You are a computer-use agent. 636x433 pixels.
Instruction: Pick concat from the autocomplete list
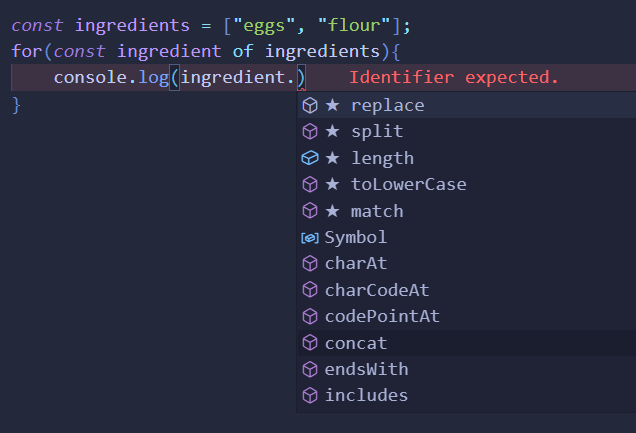(467, 343)
